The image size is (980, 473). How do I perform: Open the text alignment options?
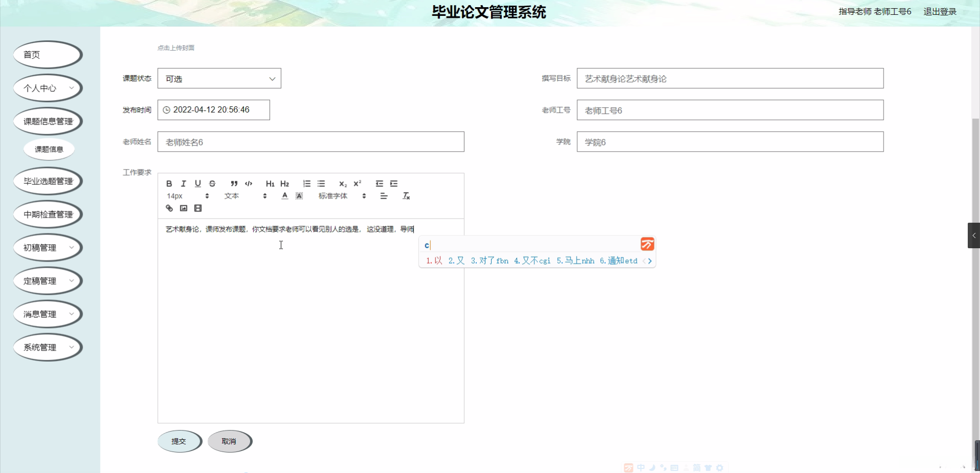[384, 196]
